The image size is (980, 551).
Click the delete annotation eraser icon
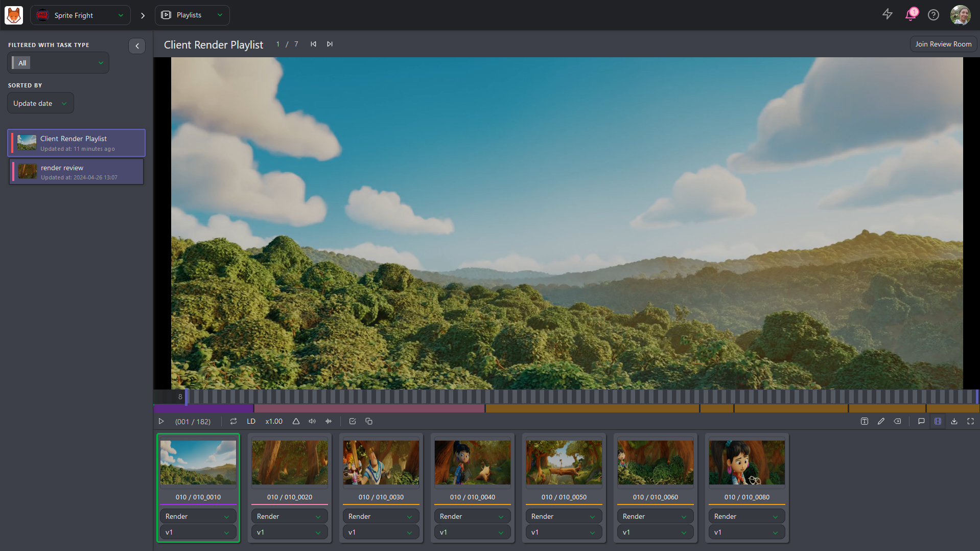pos(897,421)
